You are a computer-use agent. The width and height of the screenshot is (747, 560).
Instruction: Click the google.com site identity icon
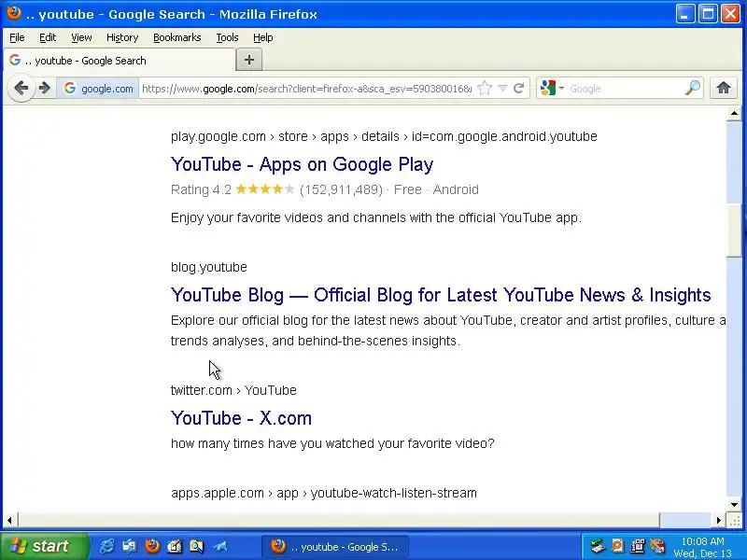click(98, 89)
